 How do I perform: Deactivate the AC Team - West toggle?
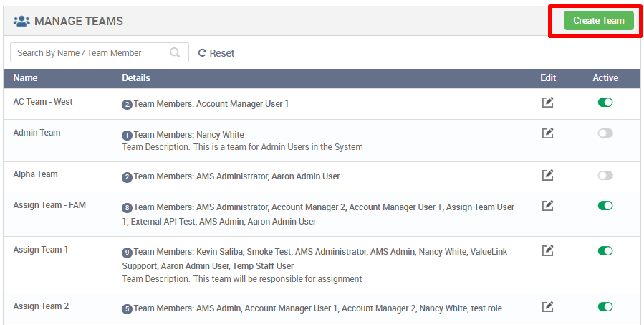[605, 103]
